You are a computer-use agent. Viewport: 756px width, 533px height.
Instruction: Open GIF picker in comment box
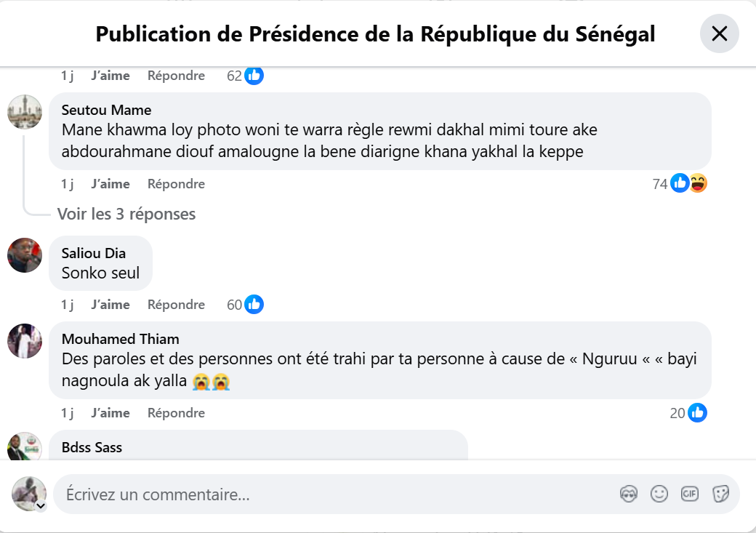[690, 494]
